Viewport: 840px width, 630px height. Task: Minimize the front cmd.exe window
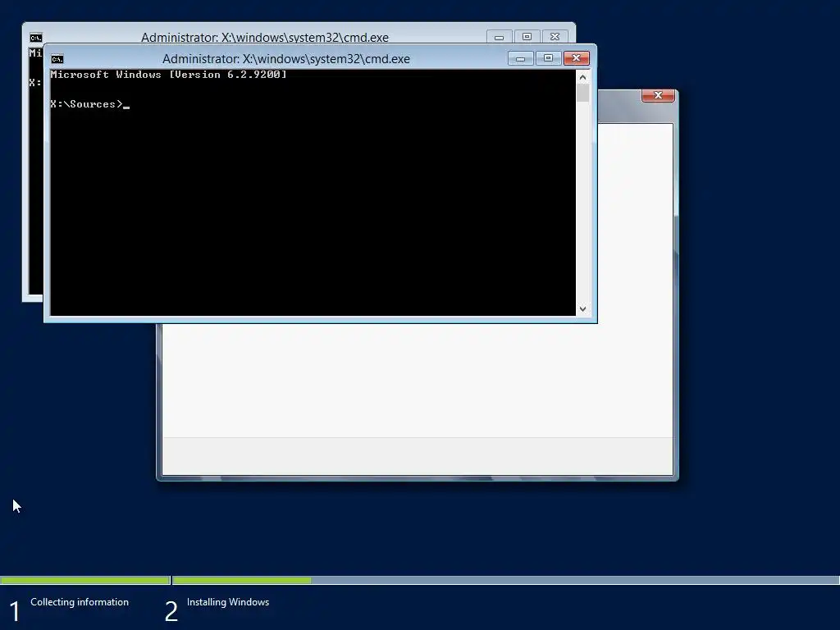[520, 58]
